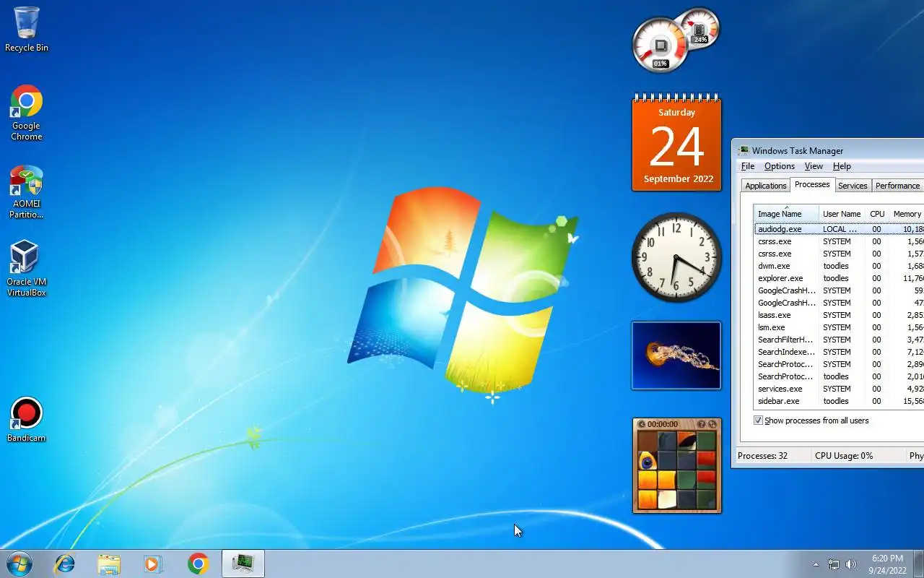Select the explorer.exe process row
Screen dimensions: 924x578
point(839,278)
